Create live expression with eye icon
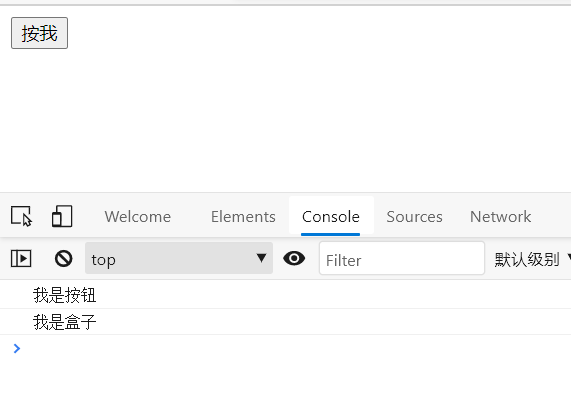This screenshot has width=571, height=419. [294, 258]
